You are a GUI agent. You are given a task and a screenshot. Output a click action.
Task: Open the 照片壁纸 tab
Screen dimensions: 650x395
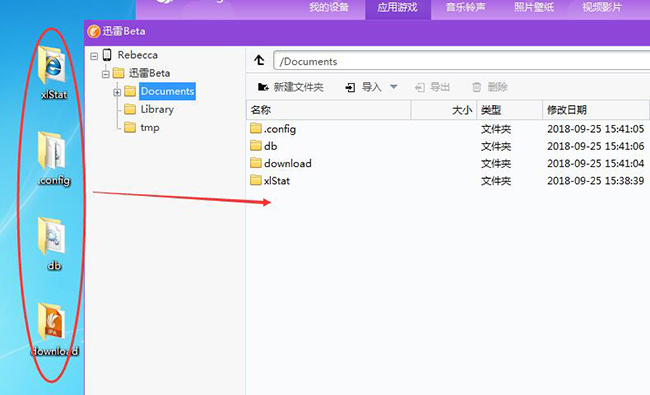(x=534, y=7)
